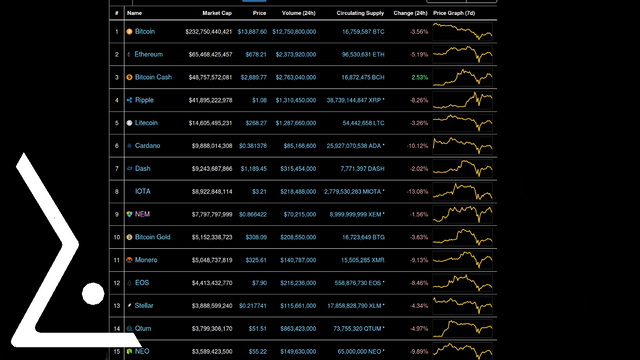Click the NEM coin icon
The height and width of the screenshot is (360, 640).
[x=129, y=214]
